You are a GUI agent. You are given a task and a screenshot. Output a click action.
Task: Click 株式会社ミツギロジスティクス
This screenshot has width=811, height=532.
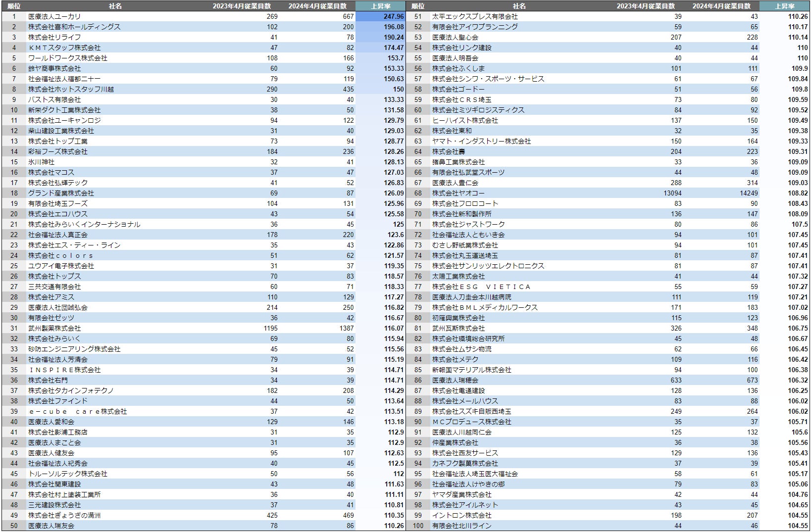click(x=478, y=110)
